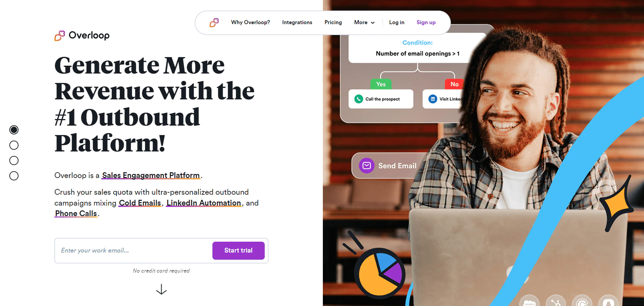This screenshot has height=306, width=644.
Task: Follow the Sign up link
Action: (426, 22)
